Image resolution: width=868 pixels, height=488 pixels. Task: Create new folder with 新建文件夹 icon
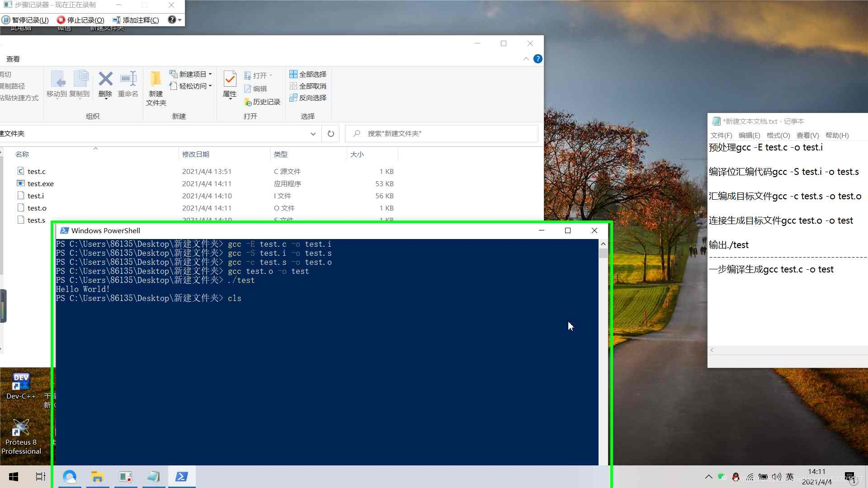[x=156, y=88]
